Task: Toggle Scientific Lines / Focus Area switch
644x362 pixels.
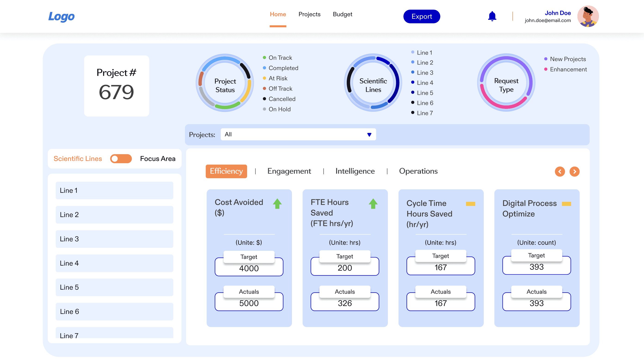Action: click(121, 159)
